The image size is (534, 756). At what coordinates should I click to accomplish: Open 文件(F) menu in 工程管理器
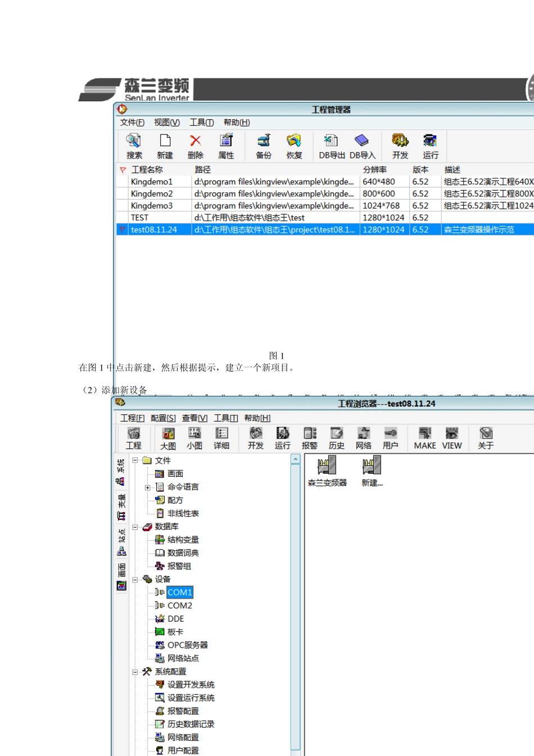pos(132,123)
